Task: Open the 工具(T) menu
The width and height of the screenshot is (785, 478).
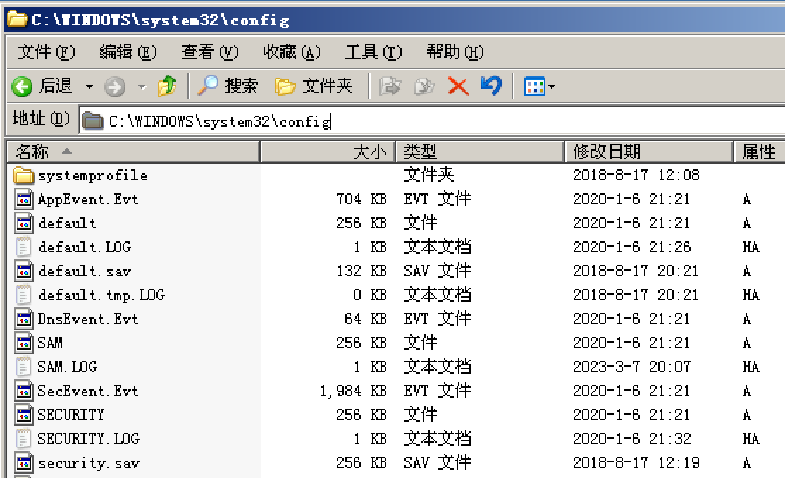Action: (x=373, y=52)
